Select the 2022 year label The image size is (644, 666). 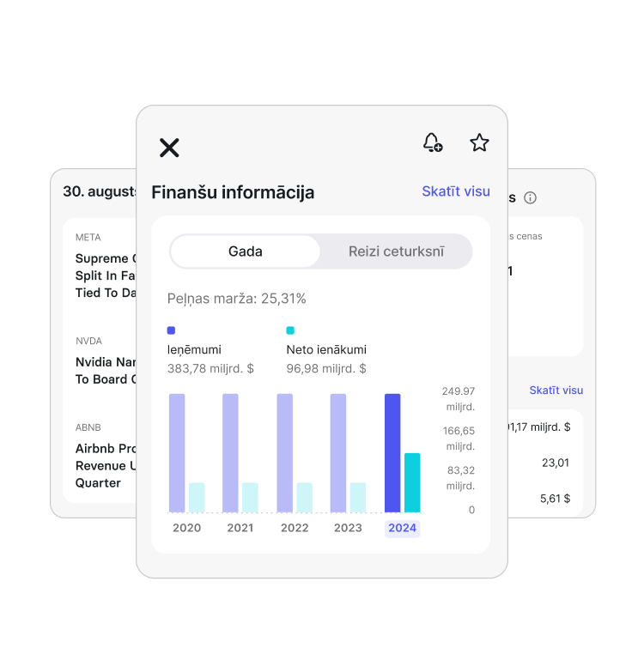pyautogui.click(x=295, y=528)
